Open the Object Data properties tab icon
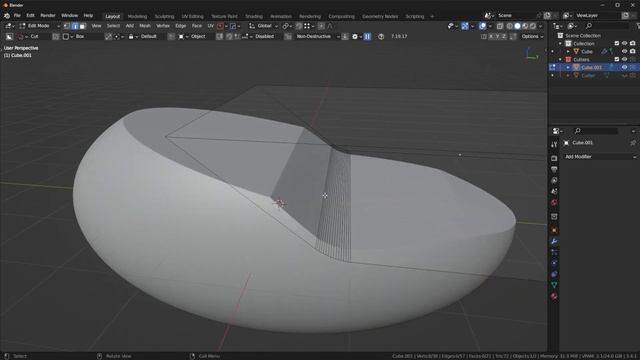 [x=554, y=285]
